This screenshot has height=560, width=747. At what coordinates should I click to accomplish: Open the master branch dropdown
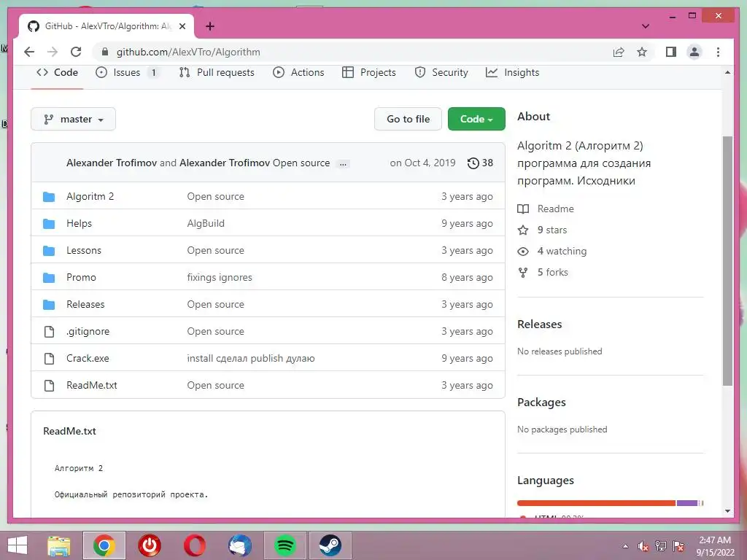click(x=74, y=119)
